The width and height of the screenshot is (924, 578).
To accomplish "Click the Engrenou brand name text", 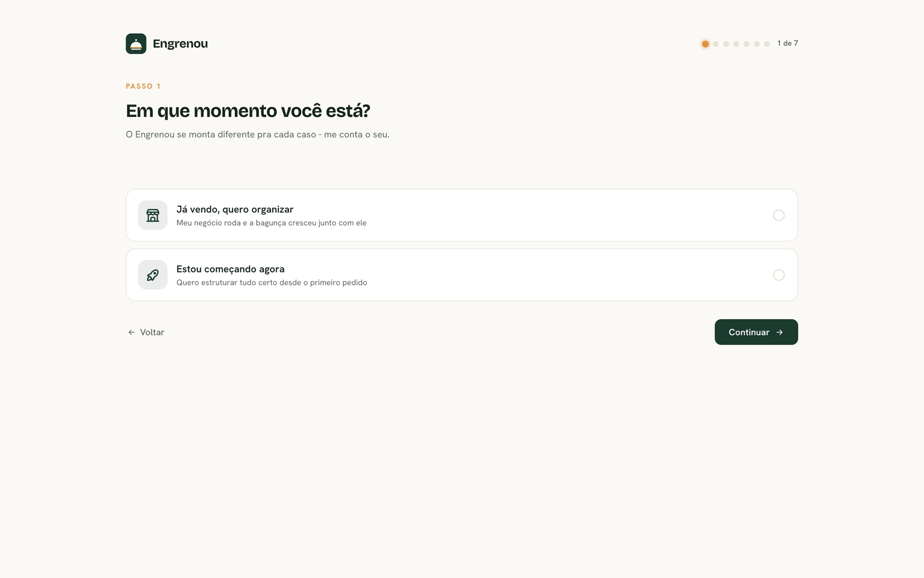I will click(x=180, y=43).
